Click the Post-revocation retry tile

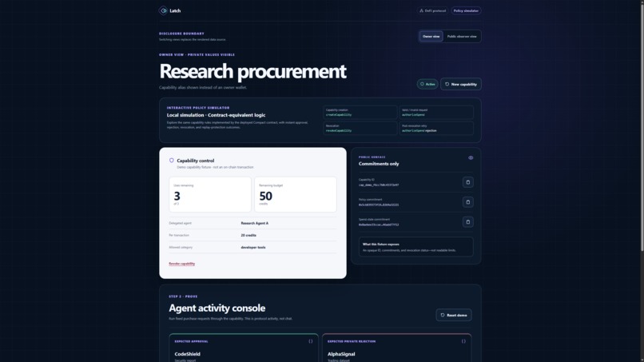click(x=436, y=128)
